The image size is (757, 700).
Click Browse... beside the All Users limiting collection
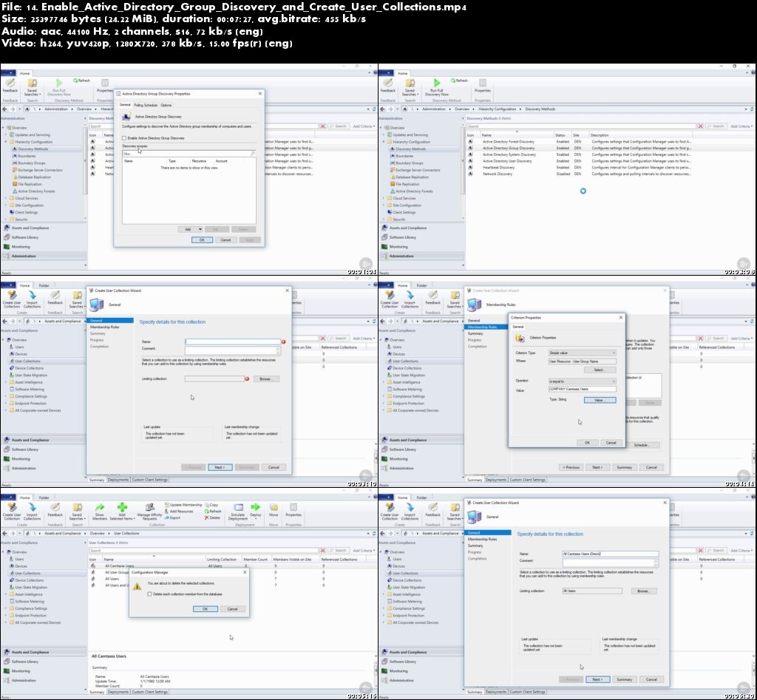(x=644, y=591)
